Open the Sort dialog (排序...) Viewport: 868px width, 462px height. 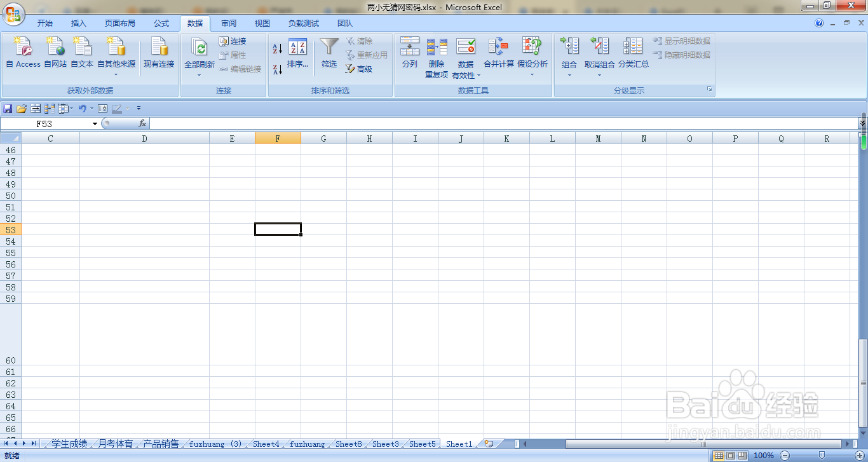coord(297,53)
